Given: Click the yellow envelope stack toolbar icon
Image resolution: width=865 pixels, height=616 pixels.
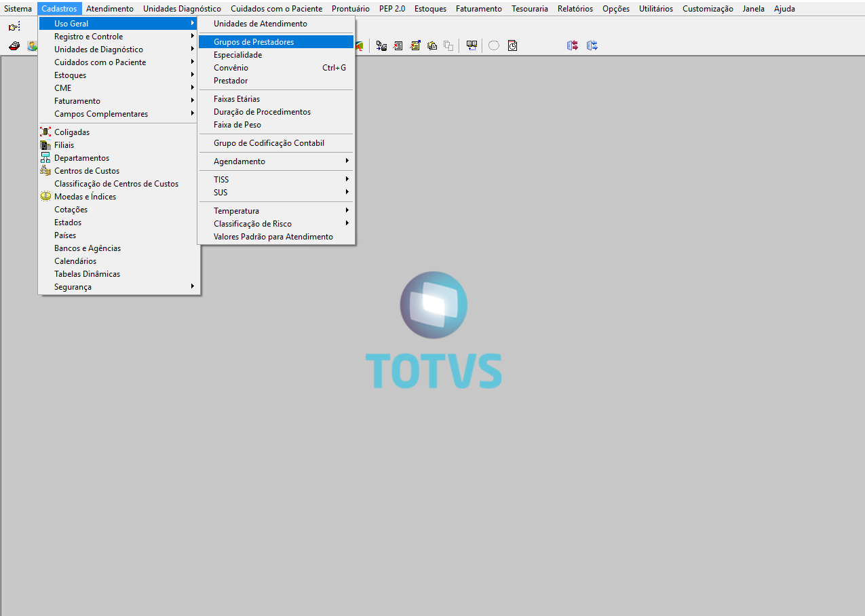Looking at the screenshot, I should click(x=431, y=45).
